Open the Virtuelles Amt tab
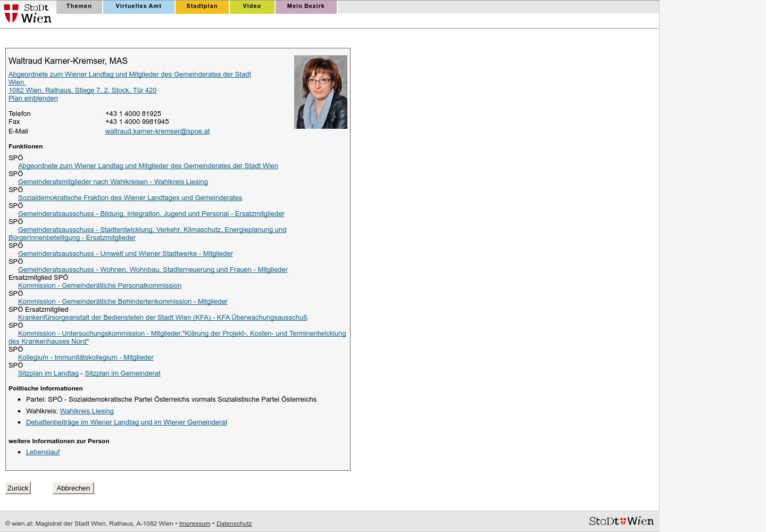The width and height of the screenshot is (766, 532). point(138,6)
